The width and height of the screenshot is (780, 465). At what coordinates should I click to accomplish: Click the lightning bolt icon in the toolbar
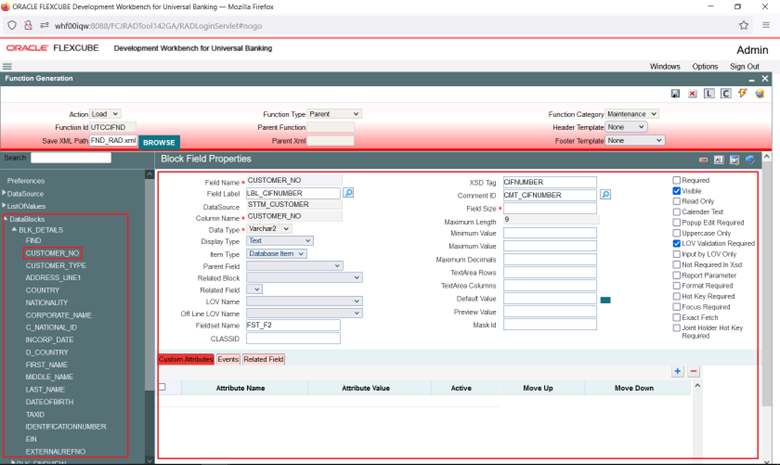click(743, 93)
